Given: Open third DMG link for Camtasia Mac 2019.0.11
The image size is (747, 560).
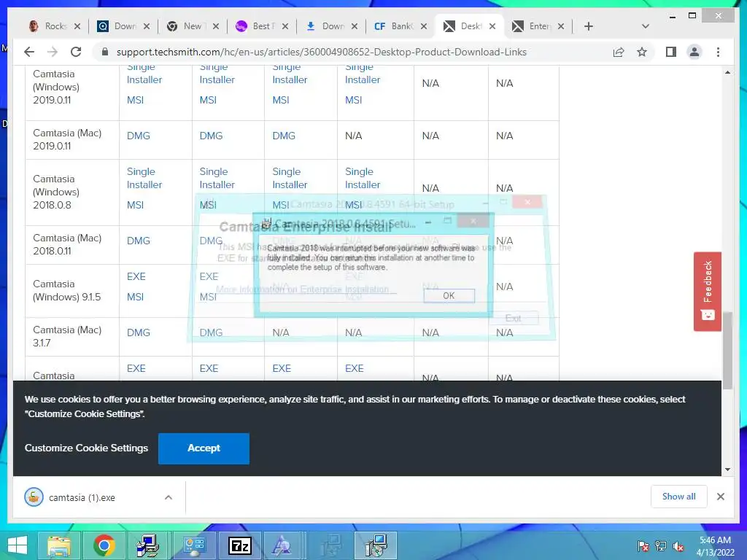Looking at the screenshot, I should click(x=284, y=136).
